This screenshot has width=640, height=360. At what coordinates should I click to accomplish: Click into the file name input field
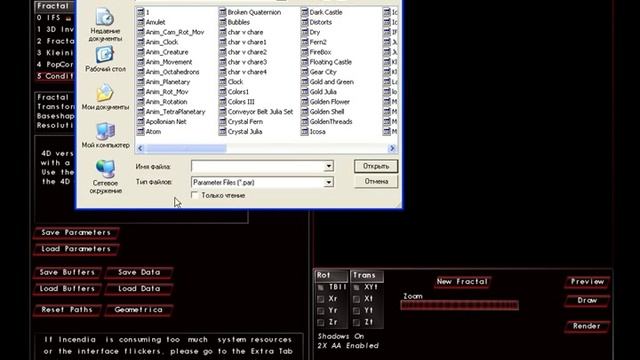pyautogui.click(x=258, y=166)
